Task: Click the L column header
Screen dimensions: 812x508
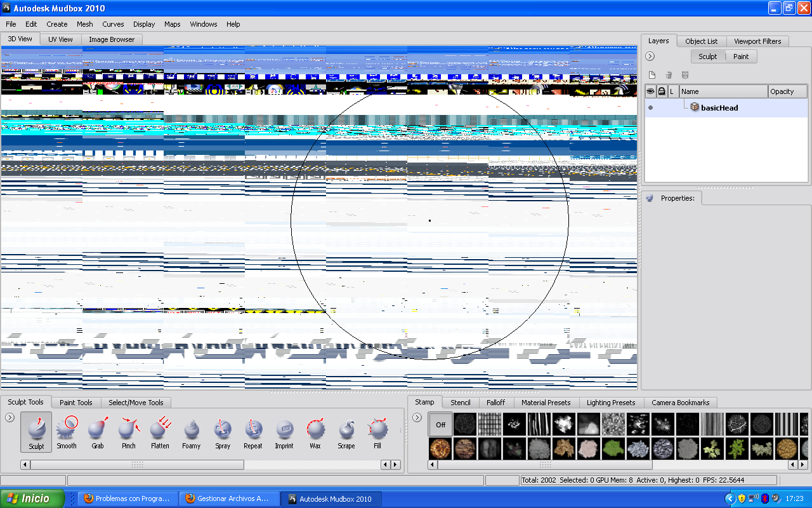Action: click(673, 91)
